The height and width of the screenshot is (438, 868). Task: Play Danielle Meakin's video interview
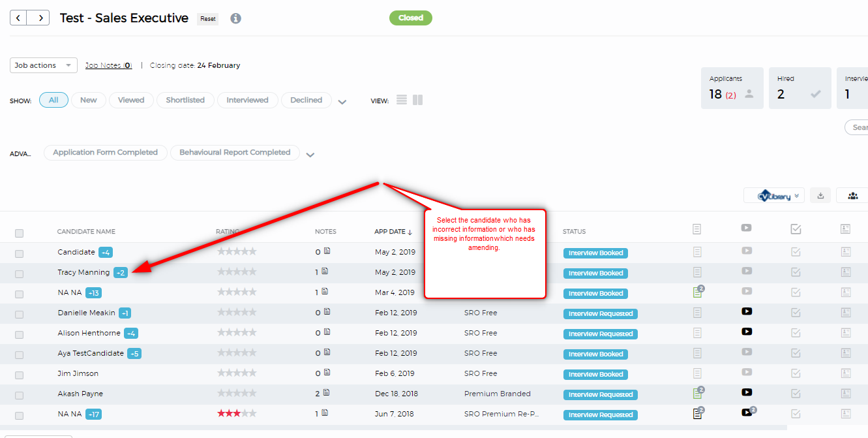[747, 311]
